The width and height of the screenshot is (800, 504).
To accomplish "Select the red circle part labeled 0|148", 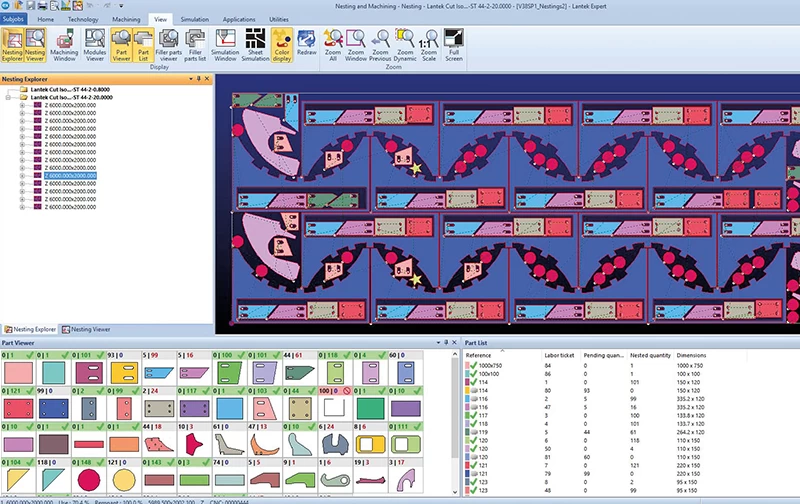I will [89, 480].
